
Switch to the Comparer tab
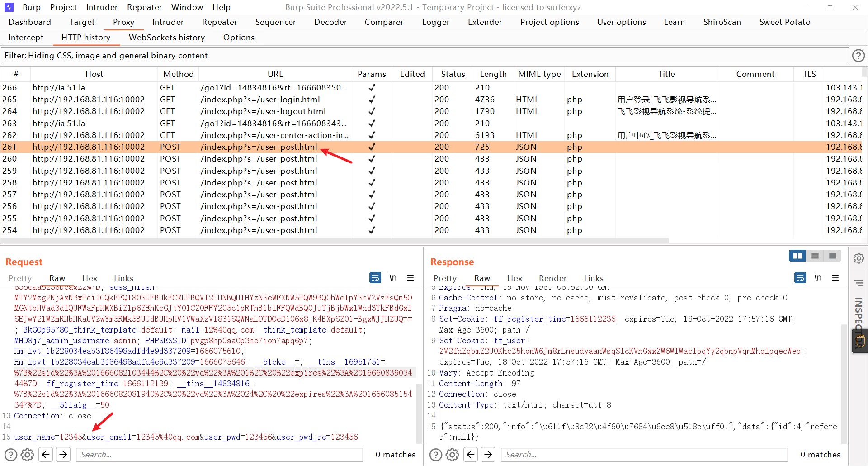click(384, 22)
